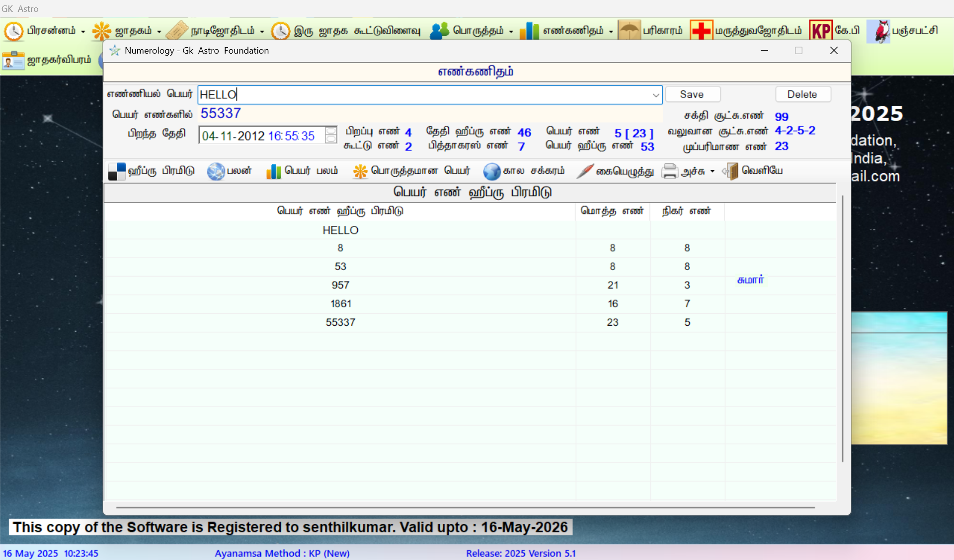Click the Save button
The height and width of the screenshot is (560, 954).
[x=693, y=94]
